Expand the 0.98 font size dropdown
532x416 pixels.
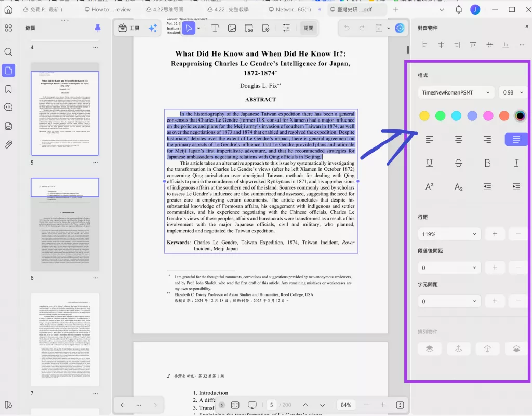[513, 92]
